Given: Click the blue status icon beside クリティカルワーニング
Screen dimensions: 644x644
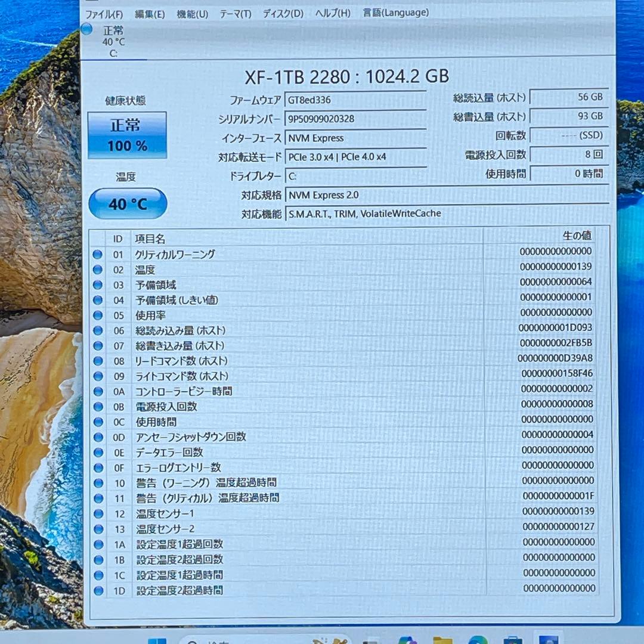Looking at the screenshot, I should tap(97, 254).
